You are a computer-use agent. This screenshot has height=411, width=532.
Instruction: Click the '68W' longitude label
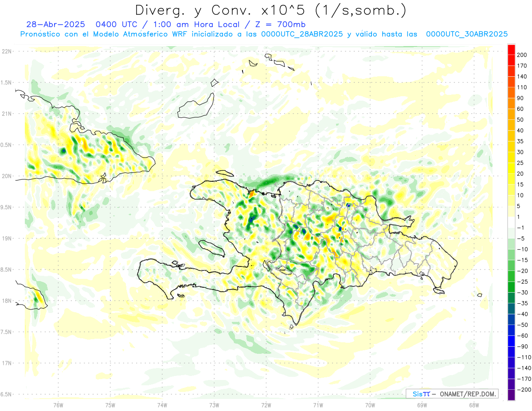click(x=474, y=405)
